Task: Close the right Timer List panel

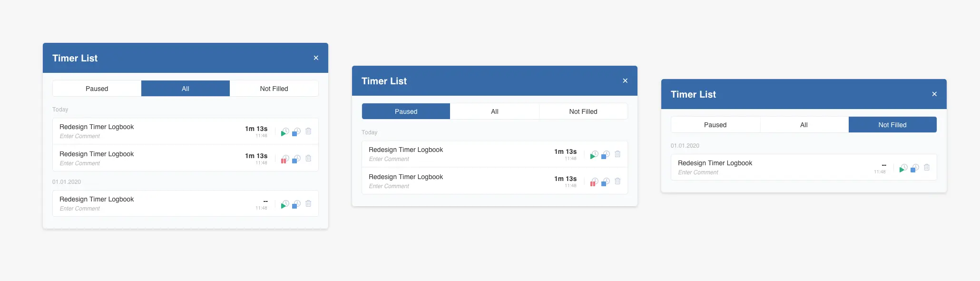Action: [934, 94]
